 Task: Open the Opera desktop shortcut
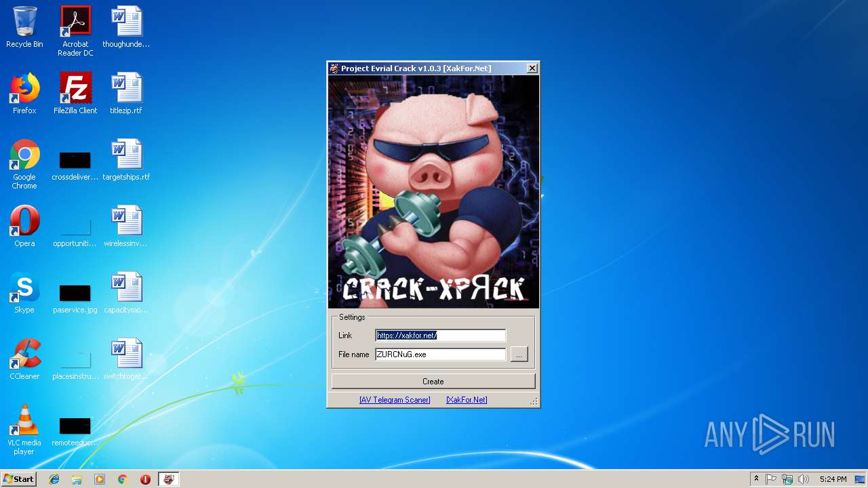24,226
